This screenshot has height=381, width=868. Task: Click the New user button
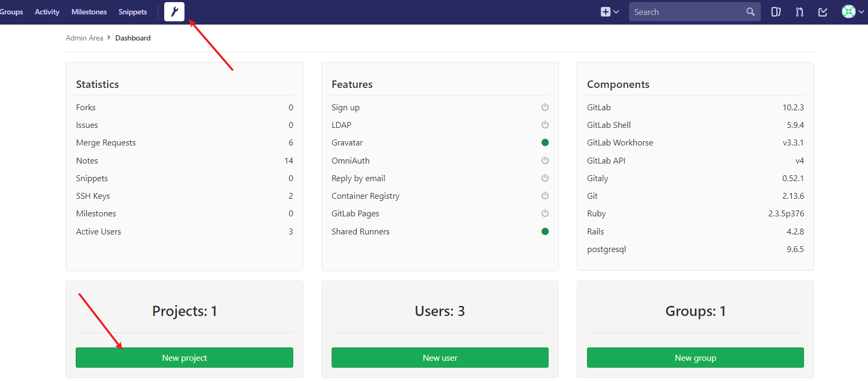coord(440,358)
